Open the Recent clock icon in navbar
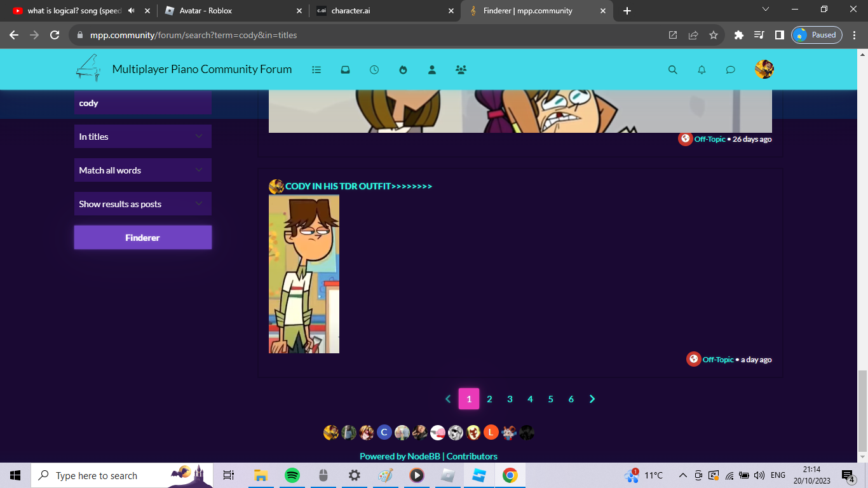The height and width of the screenshot is (488, 868). pos(374,70)
